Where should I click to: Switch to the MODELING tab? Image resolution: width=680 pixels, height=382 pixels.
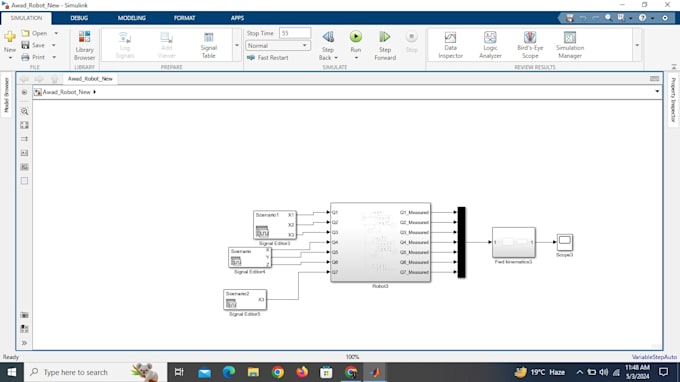tap(131, 18)
